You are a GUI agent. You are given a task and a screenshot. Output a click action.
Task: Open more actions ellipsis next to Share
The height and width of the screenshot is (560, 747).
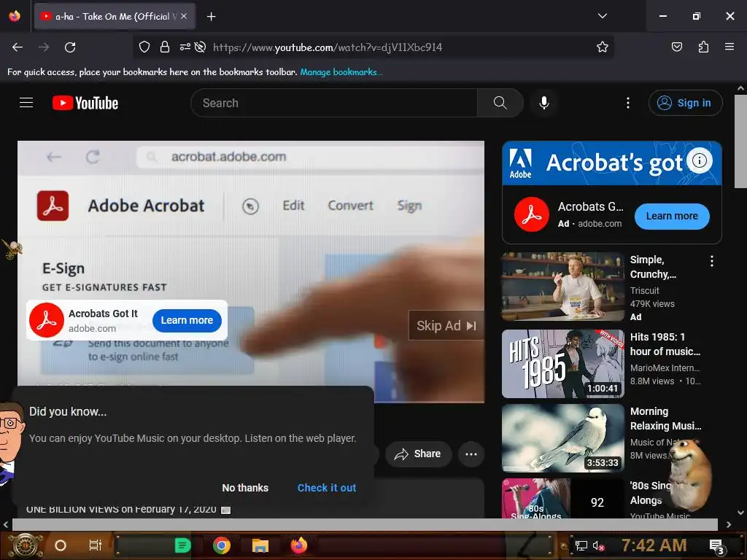point(471,454)
